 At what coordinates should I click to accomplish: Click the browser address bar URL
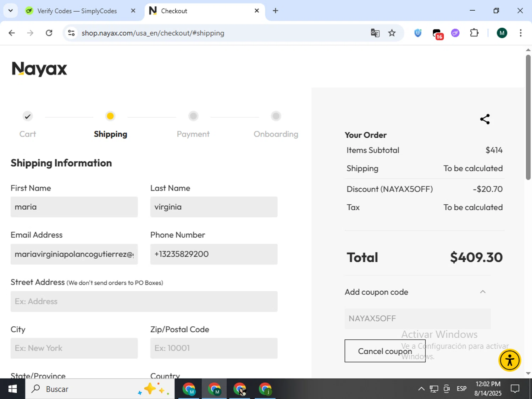(153, 33)
